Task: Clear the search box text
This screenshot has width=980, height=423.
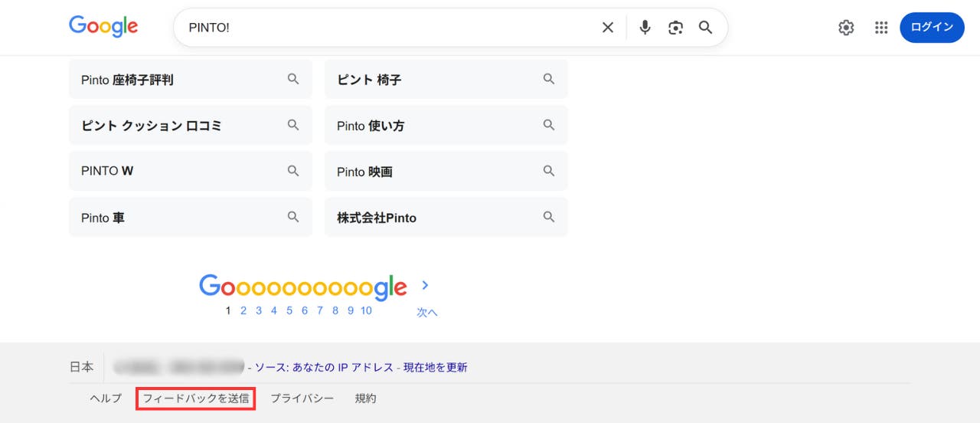Action: [607, 28]
